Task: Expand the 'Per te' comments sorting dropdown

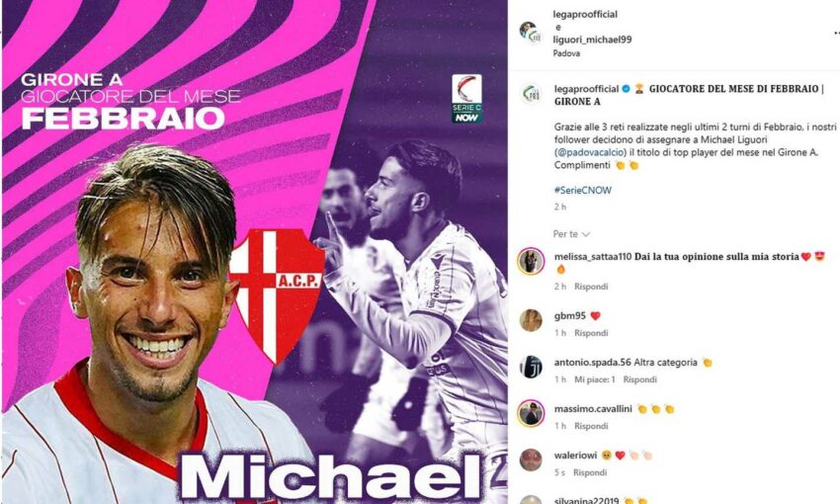Action: click(571, 234)
